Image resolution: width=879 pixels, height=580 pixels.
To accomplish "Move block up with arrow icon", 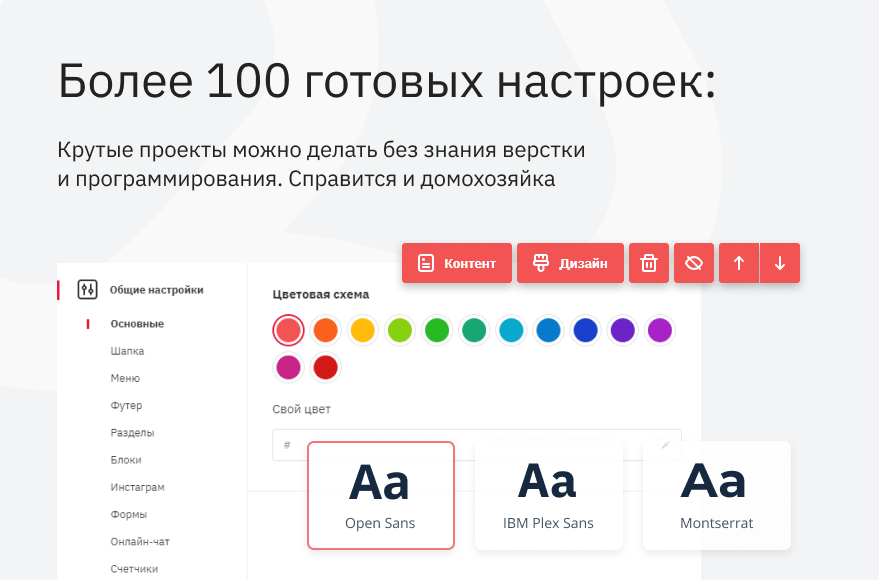I will 739,263.
